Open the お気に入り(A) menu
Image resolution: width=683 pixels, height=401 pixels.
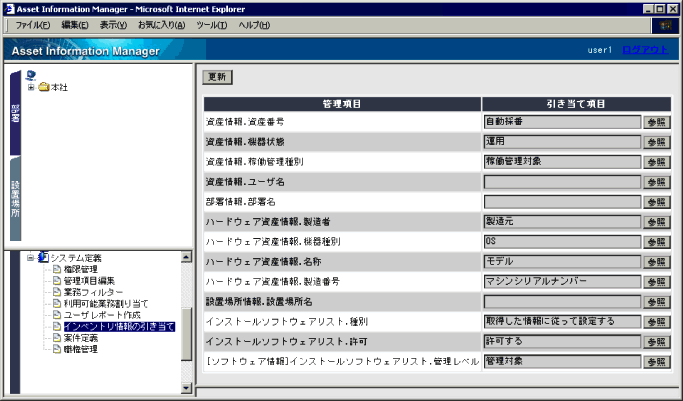point(162,25)
